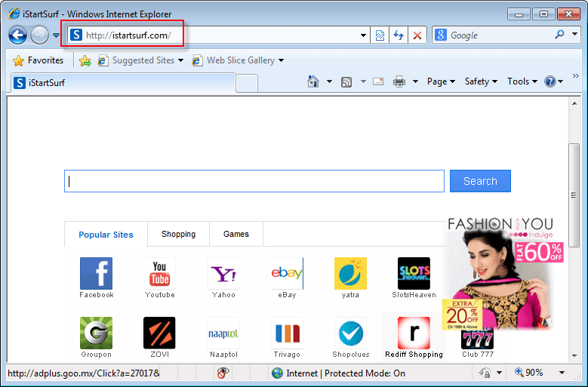Expand the address bar URL history dropdown
This screenshot has width=588, height=387.
coord(363,35)
